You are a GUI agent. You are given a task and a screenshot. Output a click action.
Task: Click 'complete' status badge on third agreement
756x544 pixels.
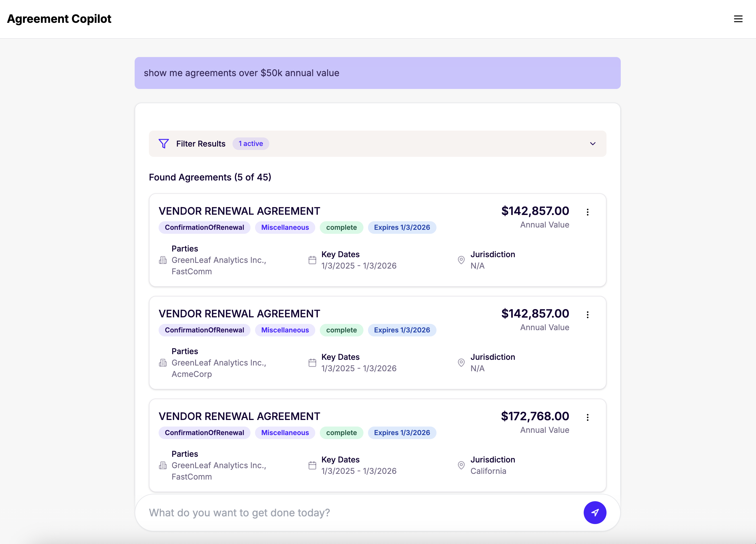point(341,433)
